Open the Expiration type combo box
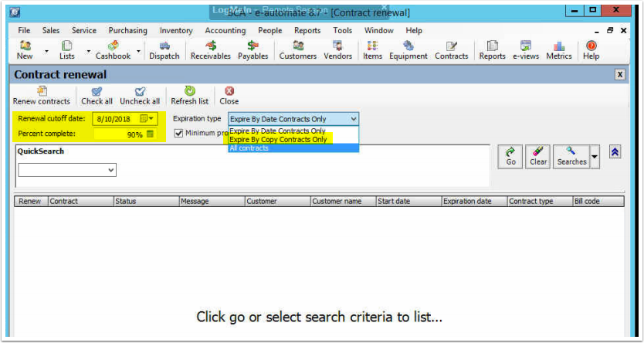 pyautogui.click(x=293, y=119)
